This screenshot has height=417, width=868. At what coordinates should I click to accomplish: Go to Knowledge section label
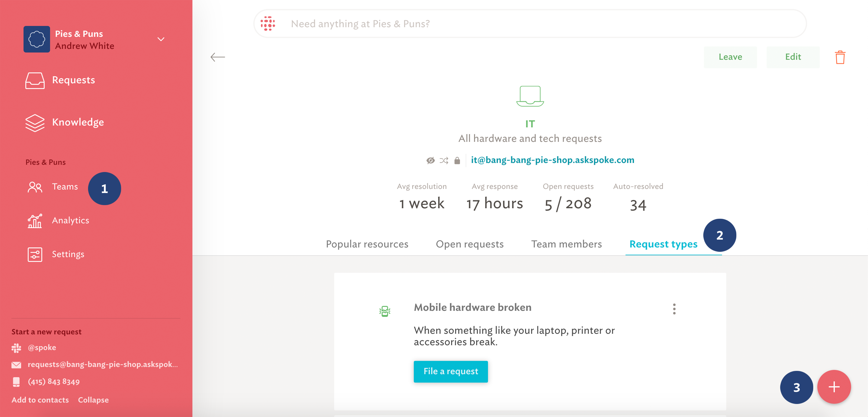coord(78,122)
